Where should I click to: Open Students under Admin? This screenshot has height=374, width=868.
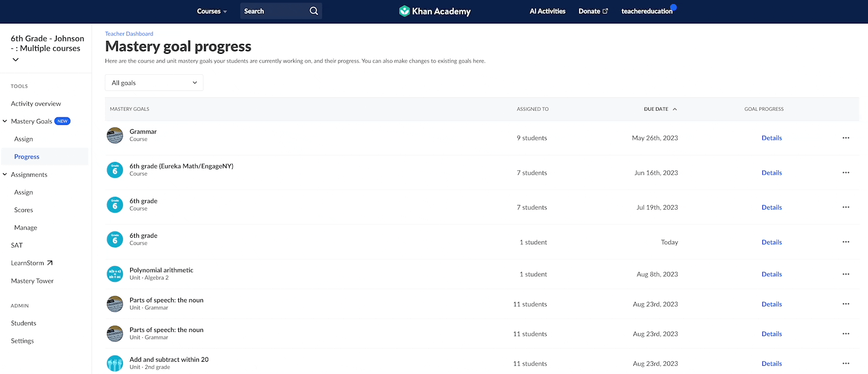24,323
